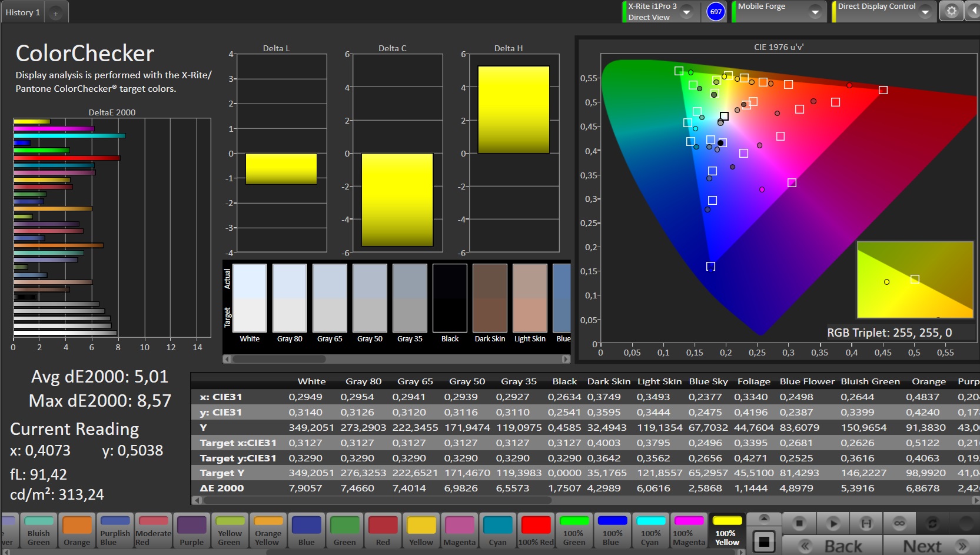Click the left arrow collapse panel icon
This screenshot has width=980, height=555.
click(x=974, y=11)
